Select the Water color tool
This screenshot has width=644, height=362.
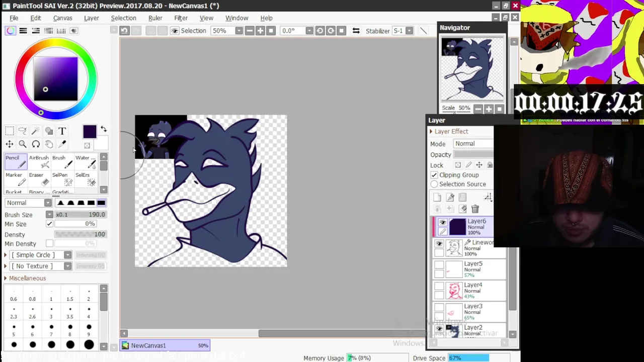[85, 162]
